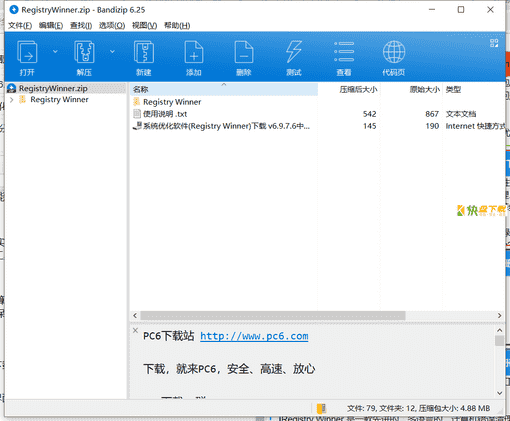The image size is (510, 421).
Task: Click the compressed size value 145
Action: pyautogui.click(x=369, y=126)
